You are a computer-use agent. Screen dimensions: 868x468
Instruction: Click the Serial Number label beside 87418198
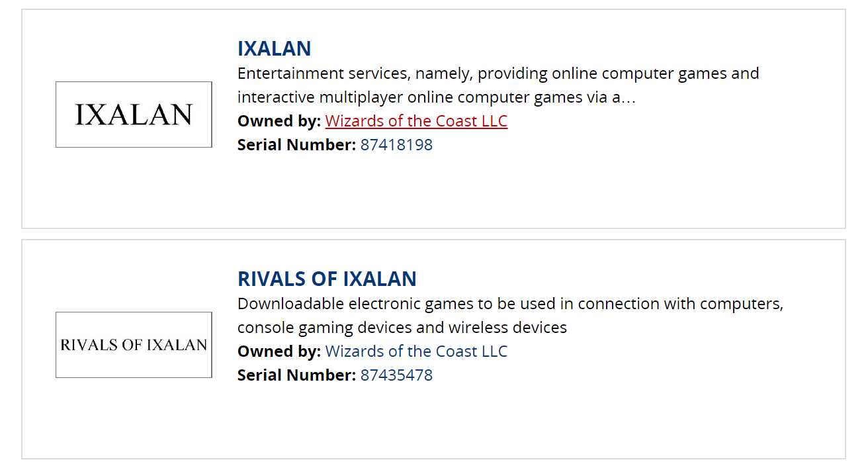tap(296, 145)
